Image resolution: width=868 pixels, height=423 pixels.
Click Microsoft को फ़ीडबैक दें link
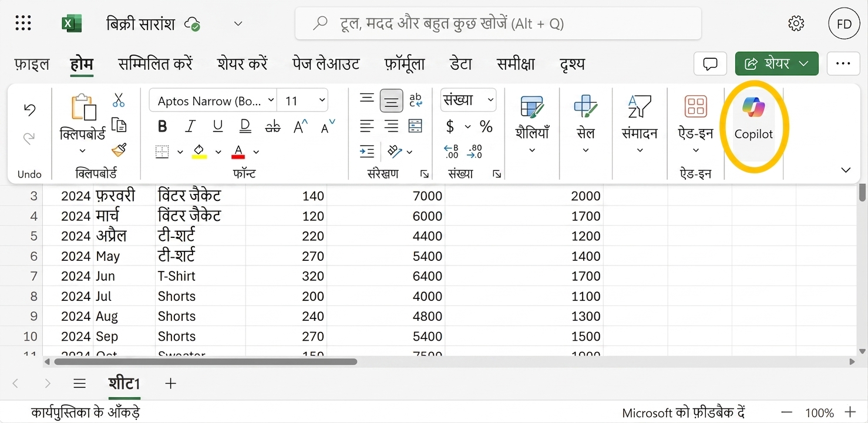(684, 413)
